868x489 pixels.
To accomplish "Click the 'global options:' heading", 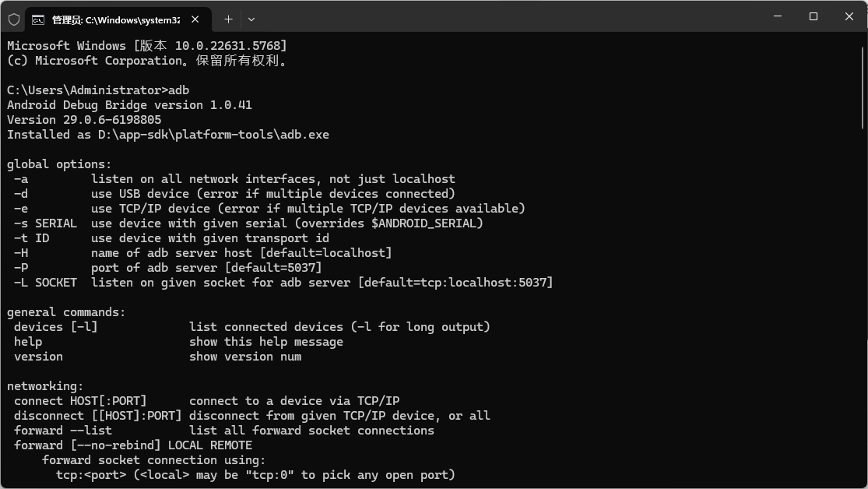I will 59,164.
